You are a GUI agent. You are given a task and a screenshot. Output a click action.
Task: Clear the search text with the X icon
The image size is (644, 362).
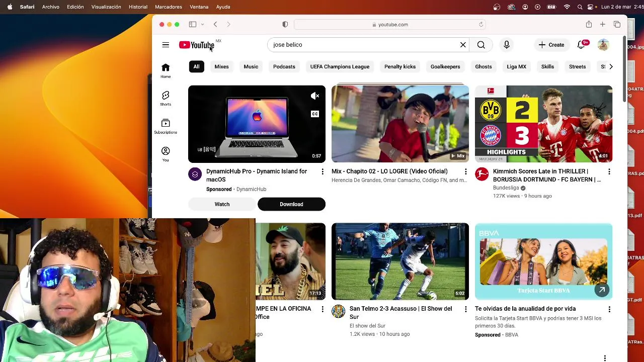coord(463,45)
